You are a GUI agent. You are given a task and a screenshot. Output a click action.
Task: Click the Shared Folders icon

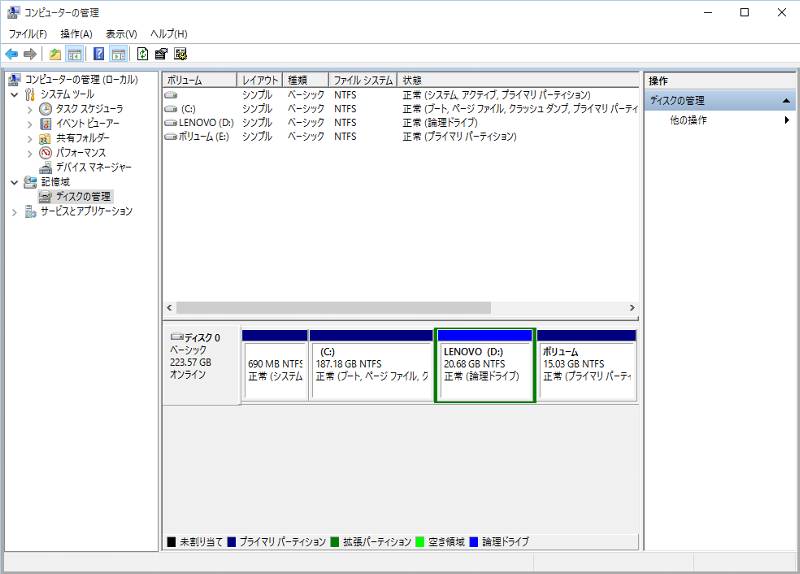point(45,138)
